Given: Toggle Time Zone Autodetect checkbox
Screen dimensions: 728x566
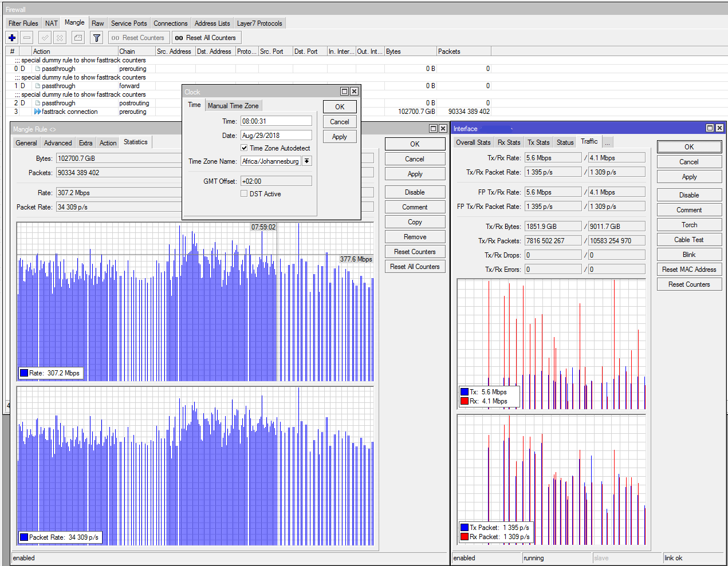Looking at the screenshot, I should coord(245,148).
